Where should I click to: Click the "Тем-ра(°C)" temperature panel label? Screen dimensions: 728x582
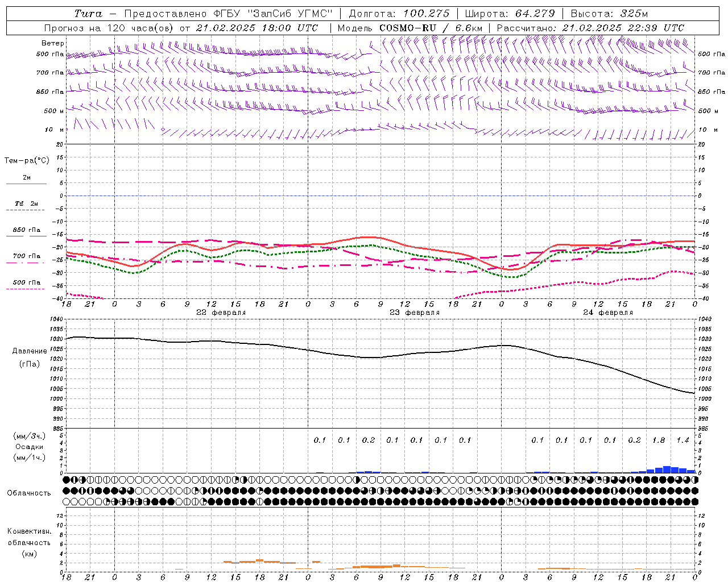pos(27,161)
